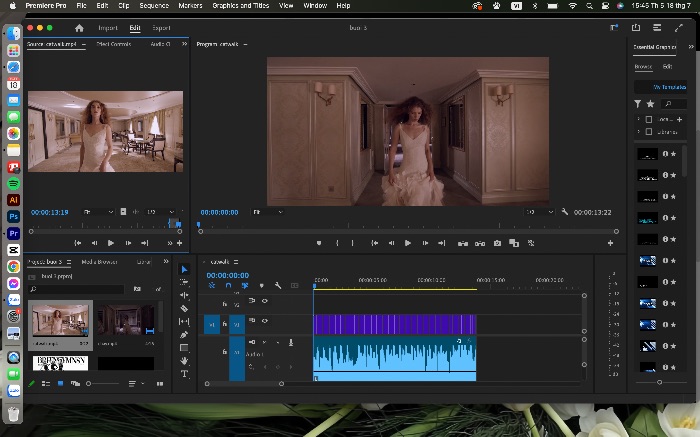Select the Ripple Edit tool
The height and width of the screenshot is (437, 700).
[x=184, y=295]
